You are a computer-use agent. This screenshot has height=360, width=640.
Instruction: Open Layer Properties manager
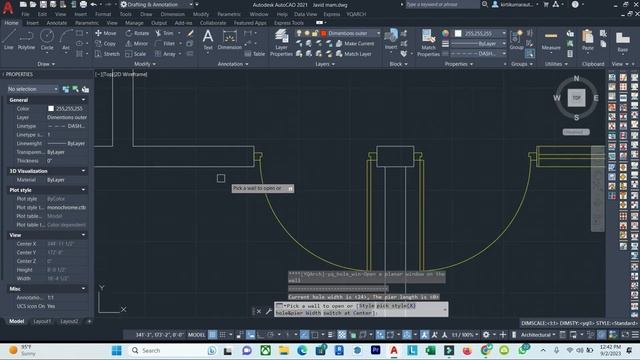[281, 42]
